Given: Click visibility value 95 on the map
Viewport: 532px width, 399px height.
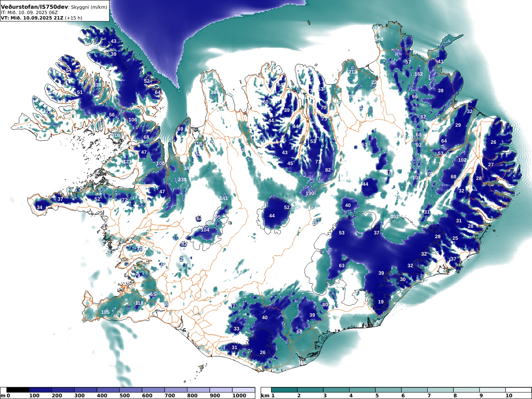Looking at the screenshot, I should (218, 217).
